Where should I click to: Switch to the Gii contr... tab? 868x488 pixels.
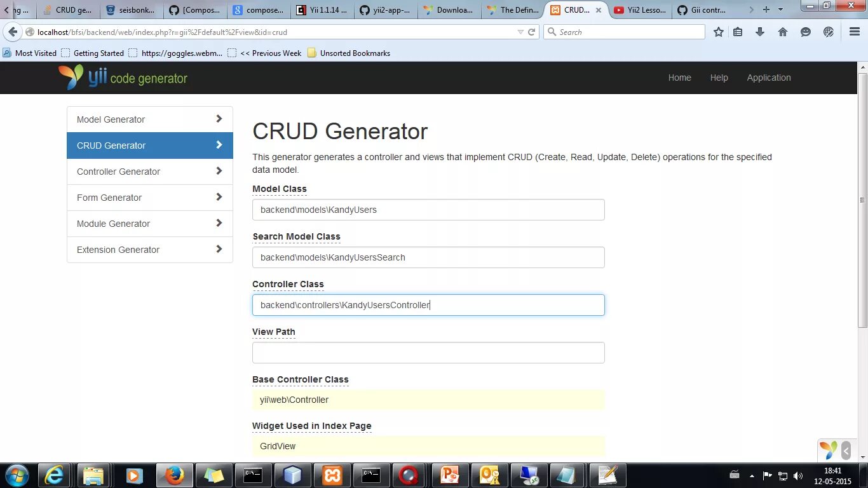point(703,10)
